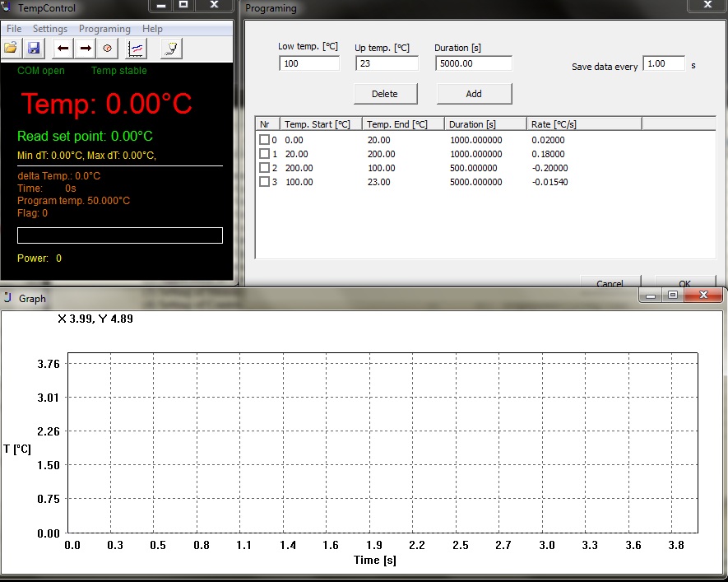Open the File menu
Viewport: 728px width, 582px height.
click(14, 29)
